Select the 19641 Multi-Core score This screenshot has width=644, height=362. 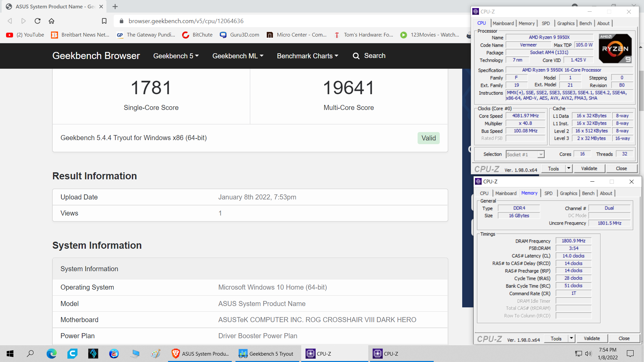tap(349, 88)
